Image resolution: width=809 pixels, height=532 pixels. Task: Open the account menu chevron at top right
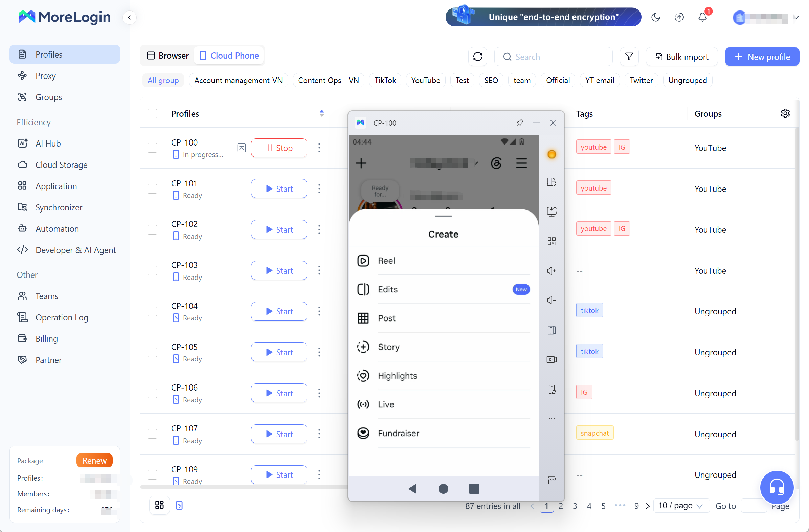point(796,17)
